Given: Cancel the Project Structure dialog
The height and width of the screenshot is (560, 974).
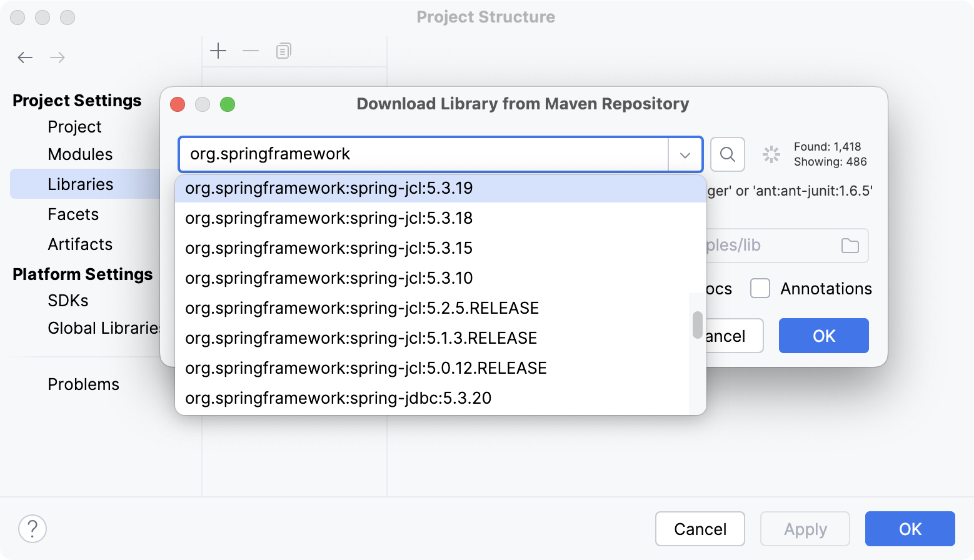Looking at the screenshot, I should 700,529.
